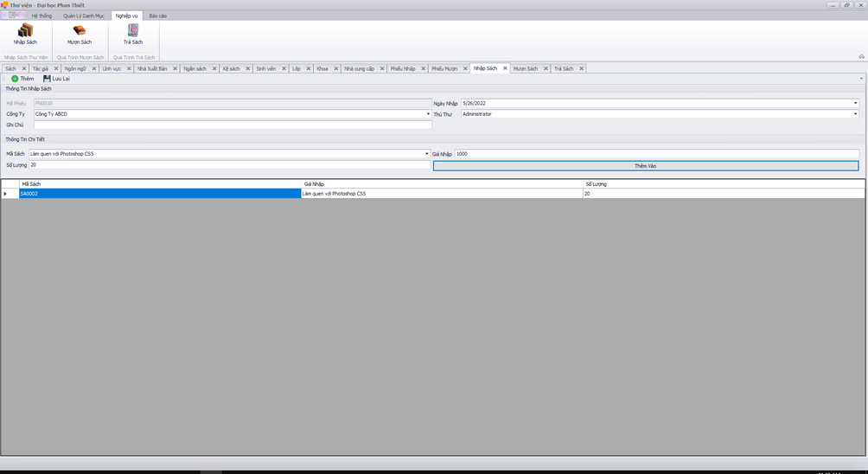
Task: Click the disabled Mã Phiếu field PN0010
Action: coord(233,103)
